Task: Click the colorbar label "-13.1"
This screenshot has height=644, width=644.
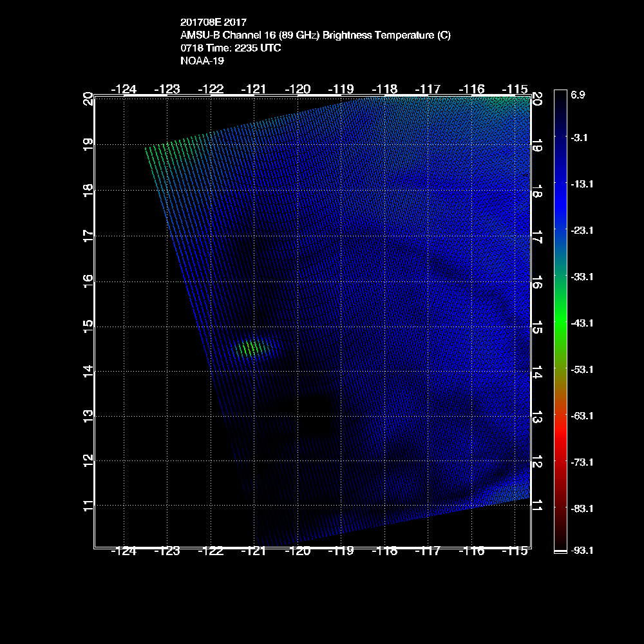Action: coord(582,184)
